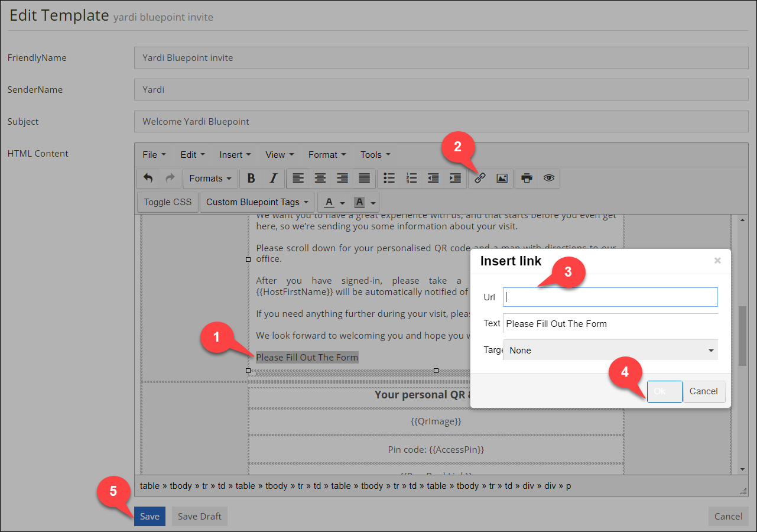Open the Format menu
757x532 pixels.
tap(327, 155)
